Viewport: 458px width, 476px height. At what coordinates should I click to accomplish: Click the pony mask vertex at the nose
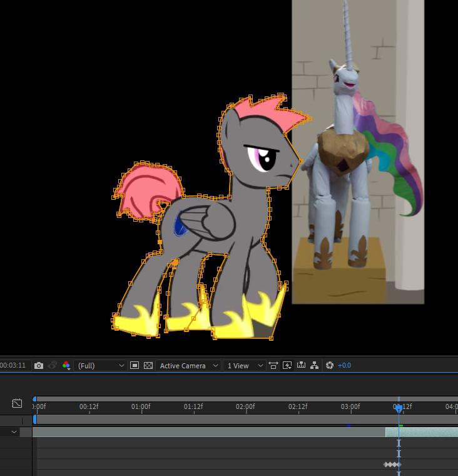tap(301, 162)
